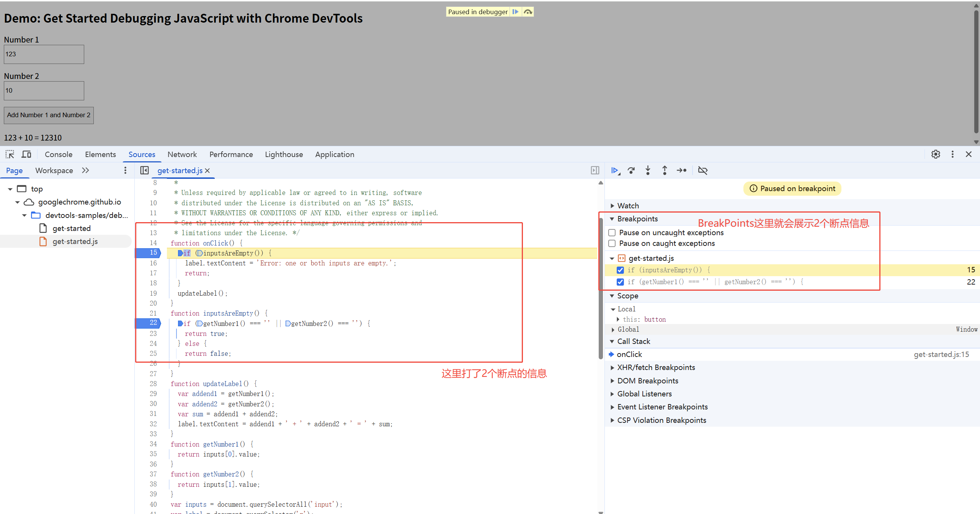Uncheck the line 22 breakpoint checkbox
Viewport: 980px width, 514px height.
point(621,282)
